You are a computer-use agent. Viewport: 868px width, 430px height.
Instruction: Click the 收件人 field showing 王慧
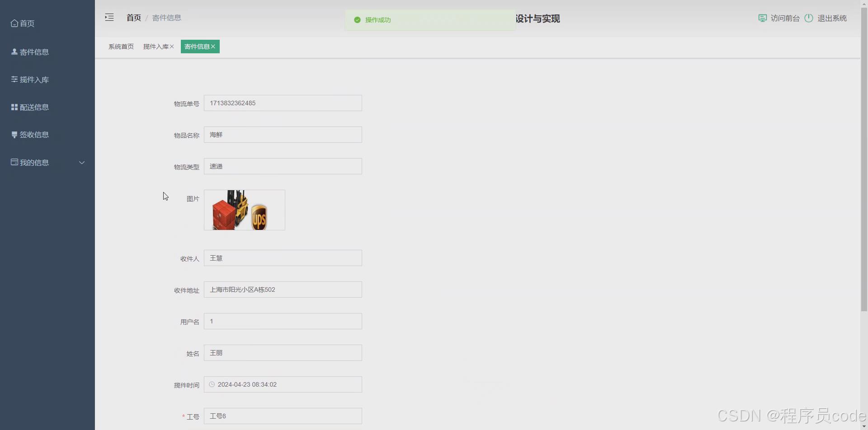pos(283,258)
